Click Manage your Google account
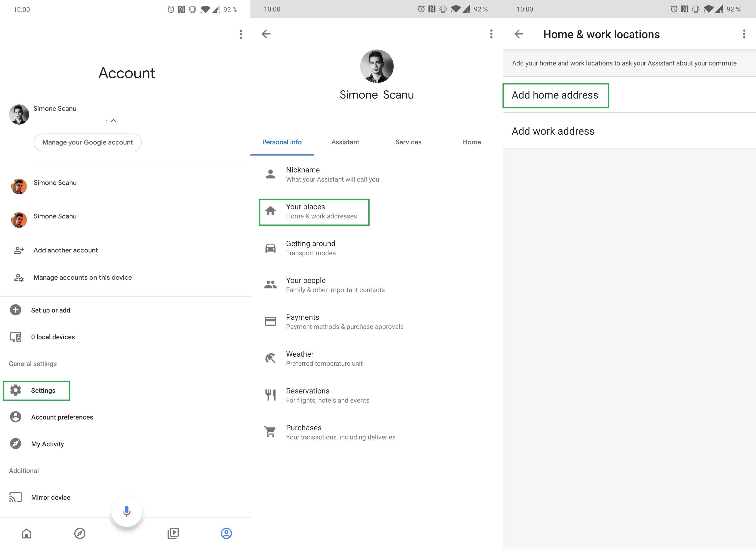 click(87, 142)
